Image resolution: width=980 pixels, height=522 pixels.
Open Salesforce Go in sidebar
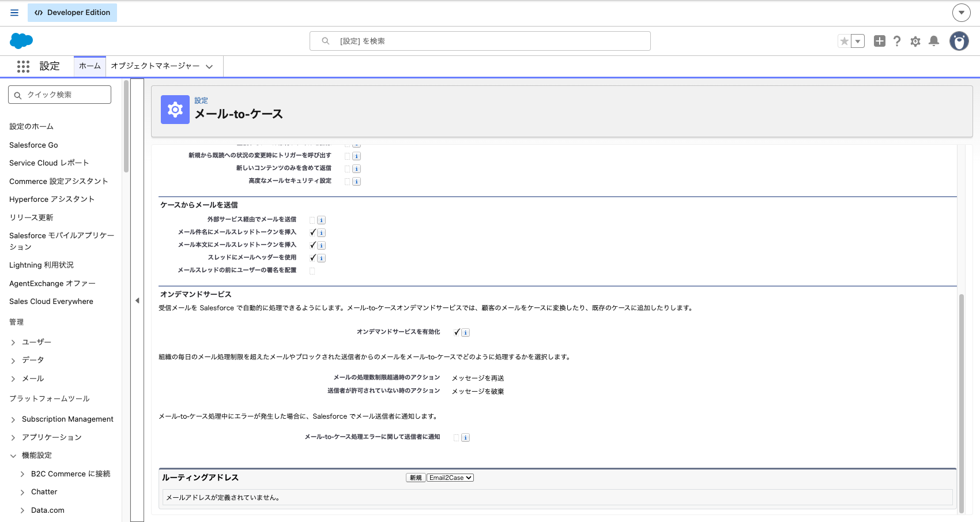tap(33, 145)
